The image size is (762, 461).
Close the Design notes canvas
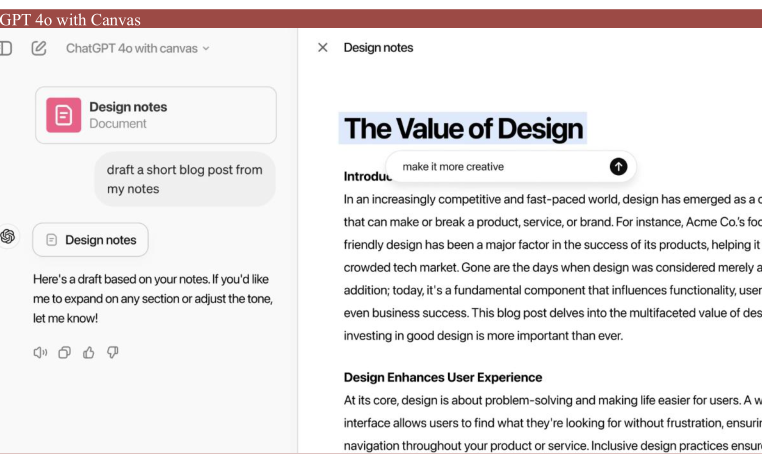point(322,48)
